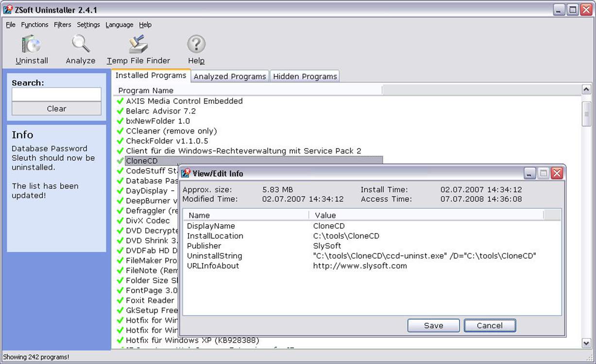Select the UninstallString row
The height and width of the screenshot is (364, 596).
pos(372,256)
